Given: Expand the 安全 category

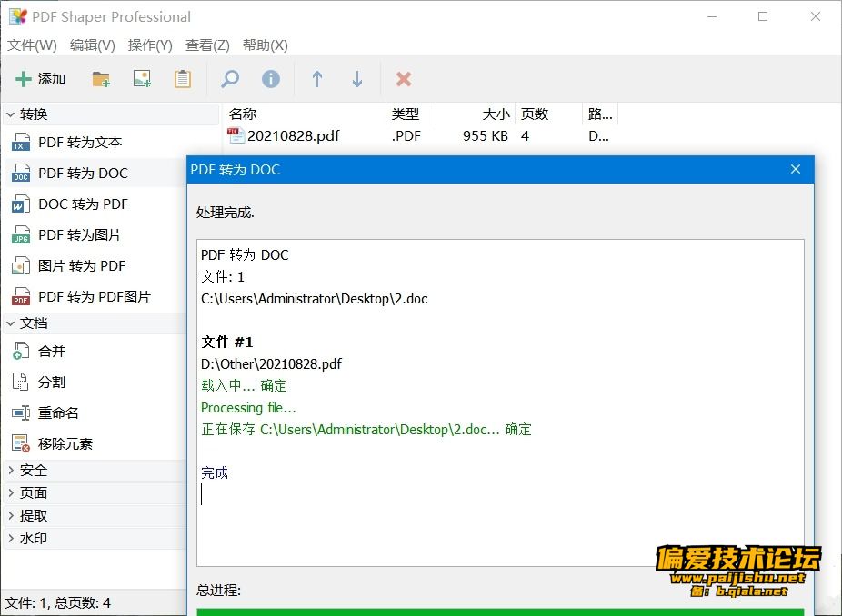Looking at the screenshot, I should 10,471.
